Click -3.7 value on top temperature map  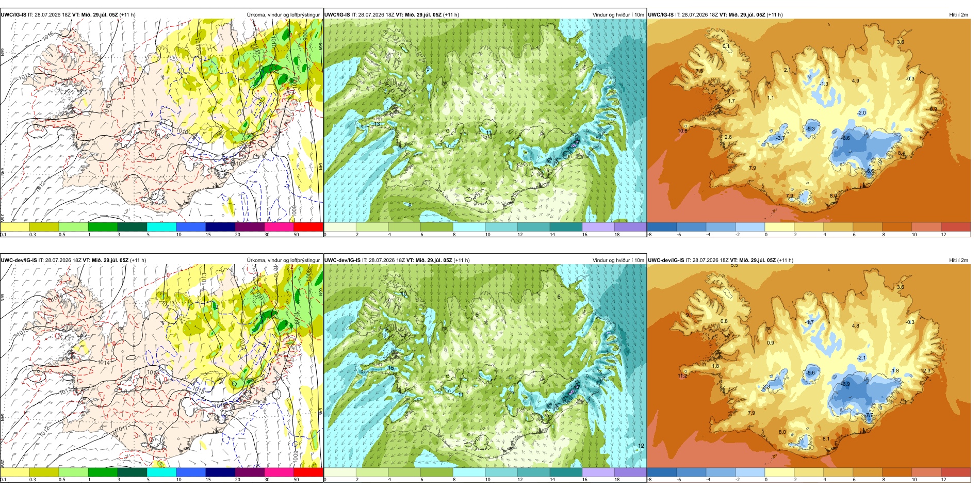coord(780,138)
